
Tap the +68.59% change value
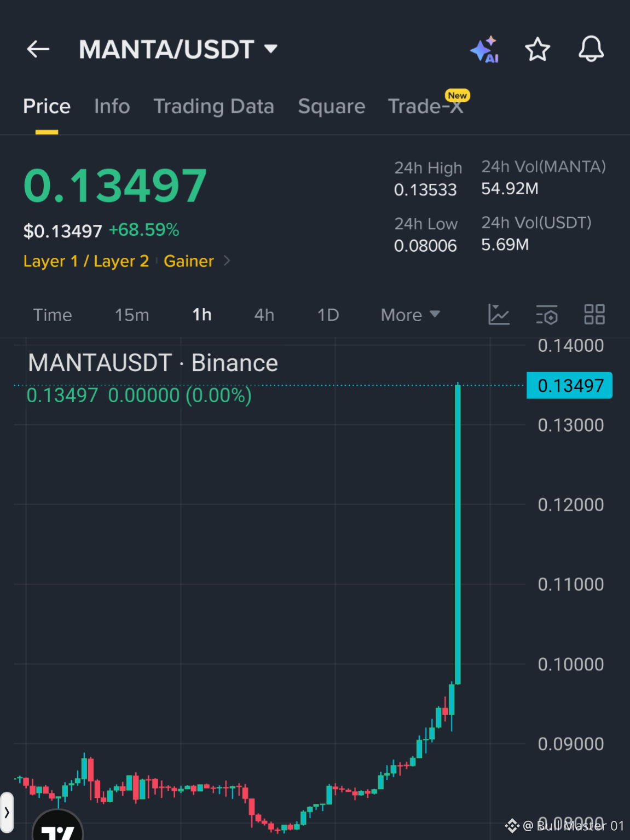coord(144,230)
